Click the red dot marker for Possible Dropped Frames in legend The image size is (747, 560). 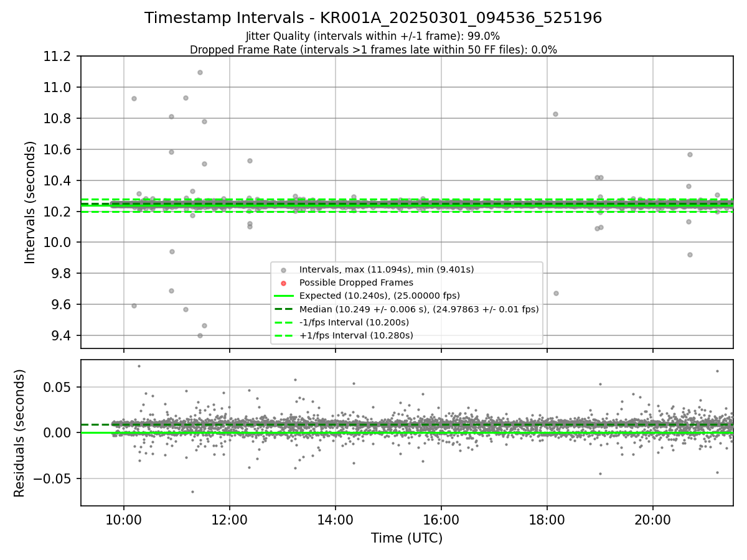pyautogui.click(x=283, y=283)
